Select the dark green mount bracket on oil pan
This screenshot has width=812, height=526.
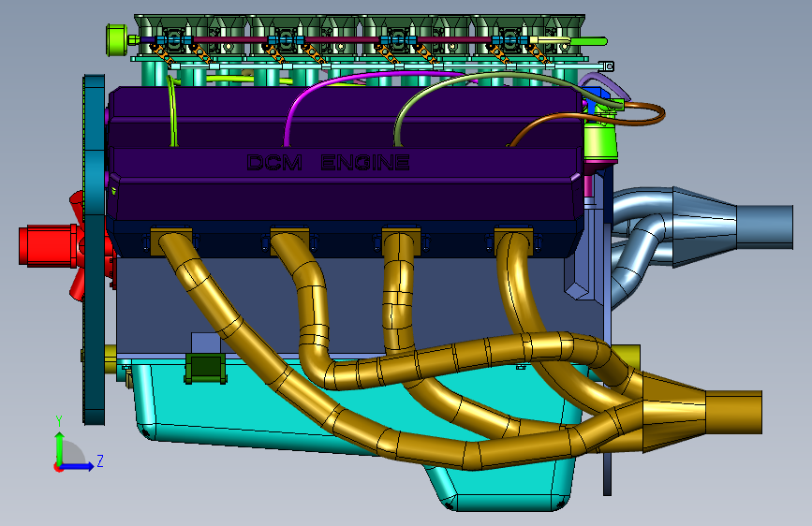[206, 368]
